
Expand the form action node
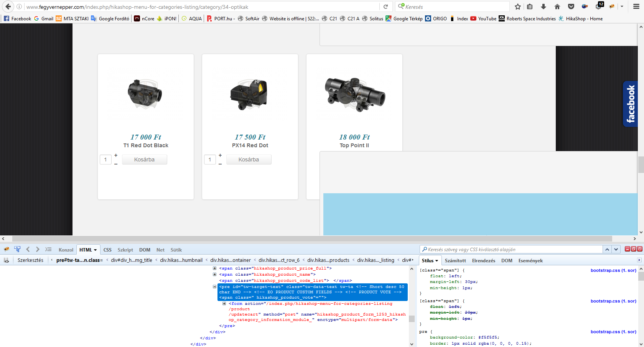(x=224, y=304)
